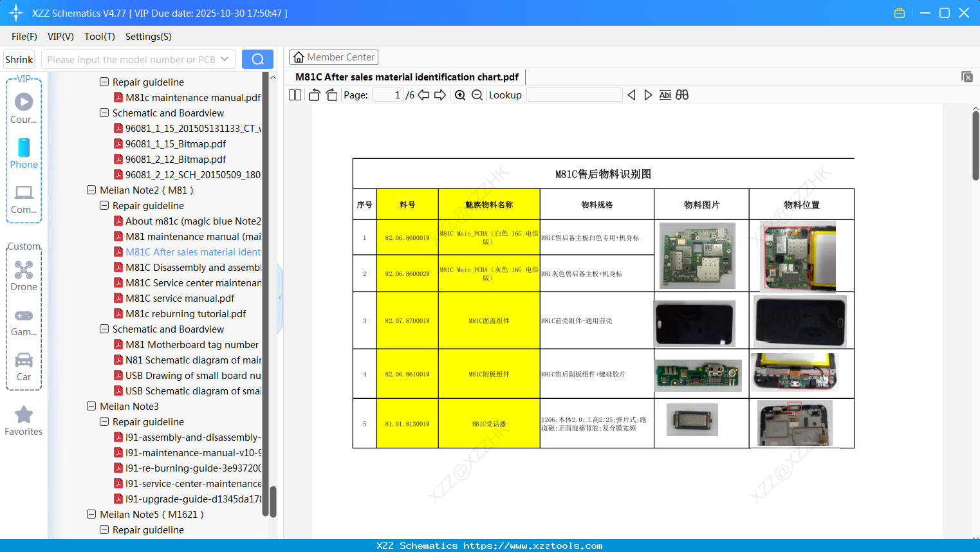
Task: Select the two-page view icon
Action: (294, 95)
